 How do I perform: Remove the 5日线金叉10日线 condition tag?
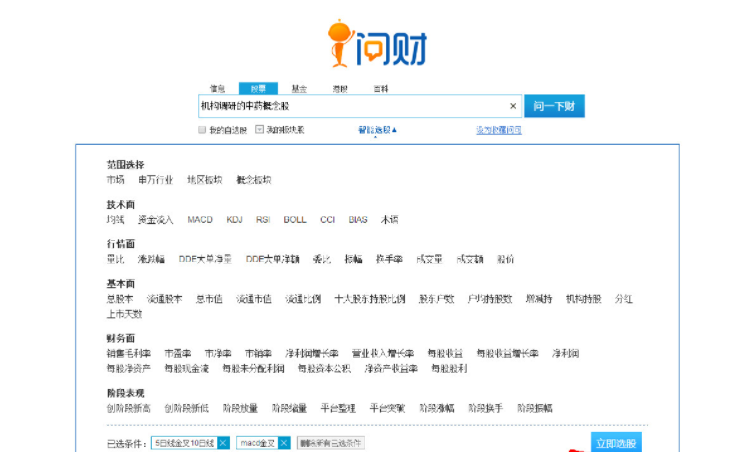pos(223,443)
